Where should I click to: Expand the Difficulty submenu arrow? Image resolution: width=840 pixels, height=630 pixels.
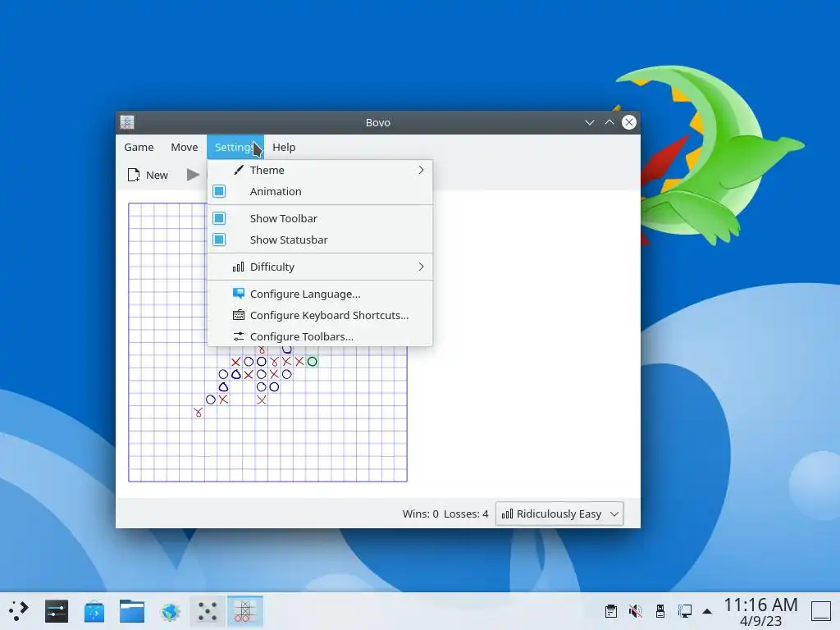[x=421, y=267]
